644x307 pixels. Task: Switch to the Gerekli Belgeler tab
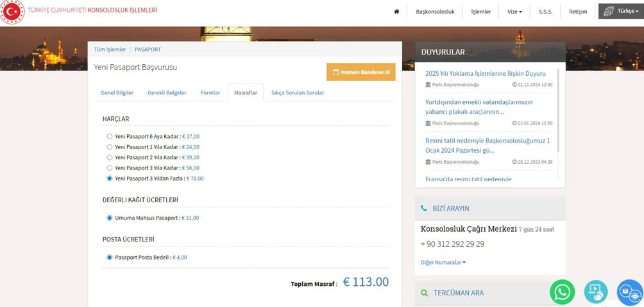coord(167,92)
